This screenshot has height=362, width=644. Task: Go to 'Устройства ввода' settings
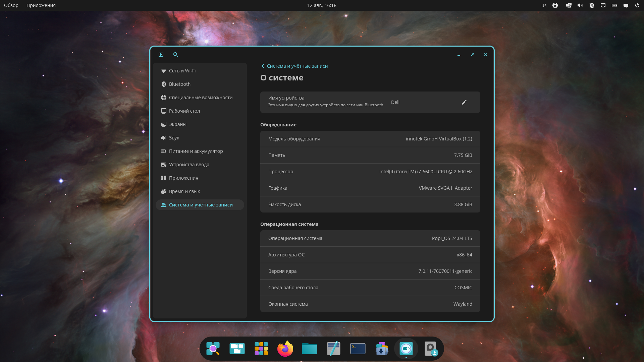(x=200, y=165)
